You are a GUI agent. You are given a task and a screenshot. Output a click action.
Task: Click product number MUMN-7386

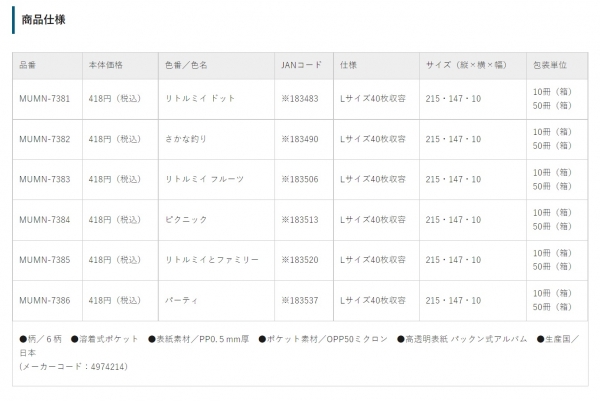(x=45, y=299)
